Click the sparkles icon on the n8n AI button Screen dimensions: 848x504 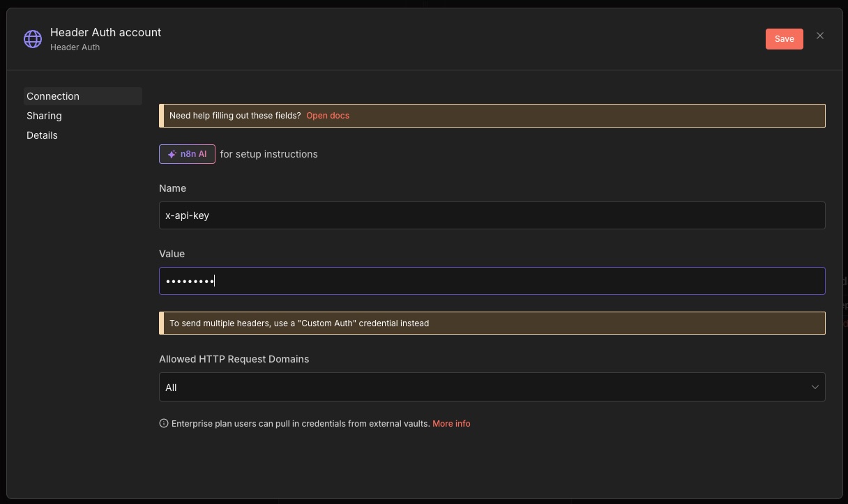coord(172,154)
